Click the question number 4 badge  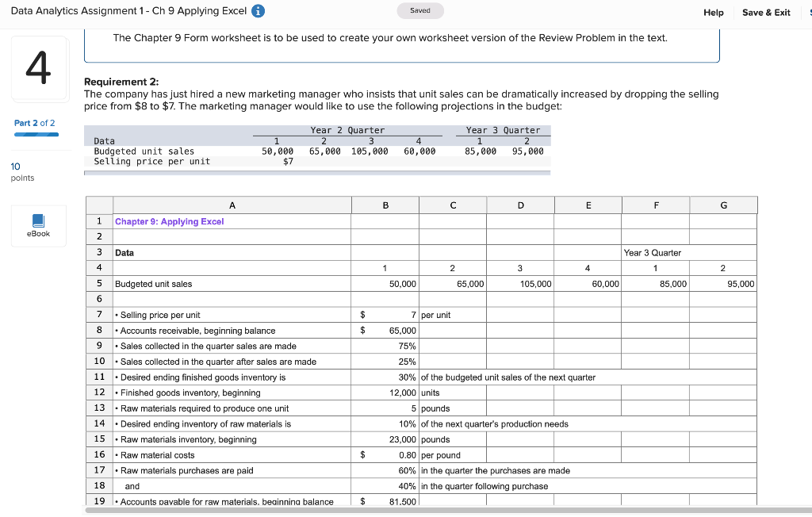40,68
